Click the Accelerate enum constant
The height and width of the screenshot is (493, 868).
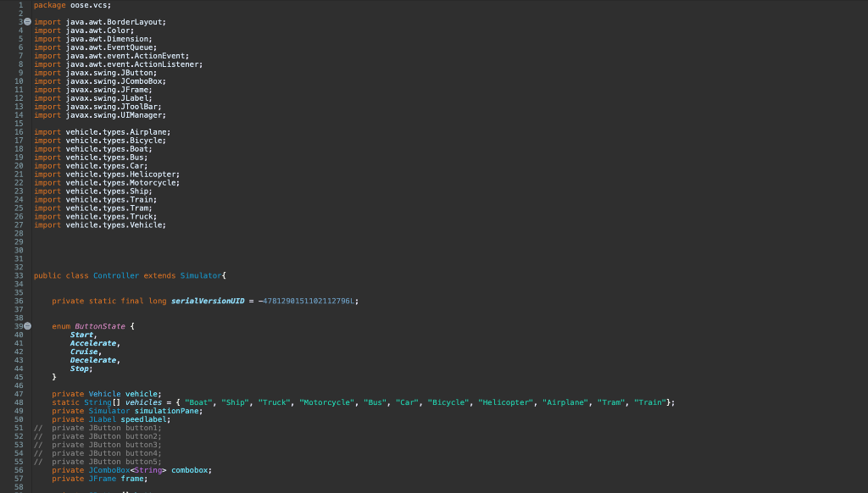[x=92, y=342]
